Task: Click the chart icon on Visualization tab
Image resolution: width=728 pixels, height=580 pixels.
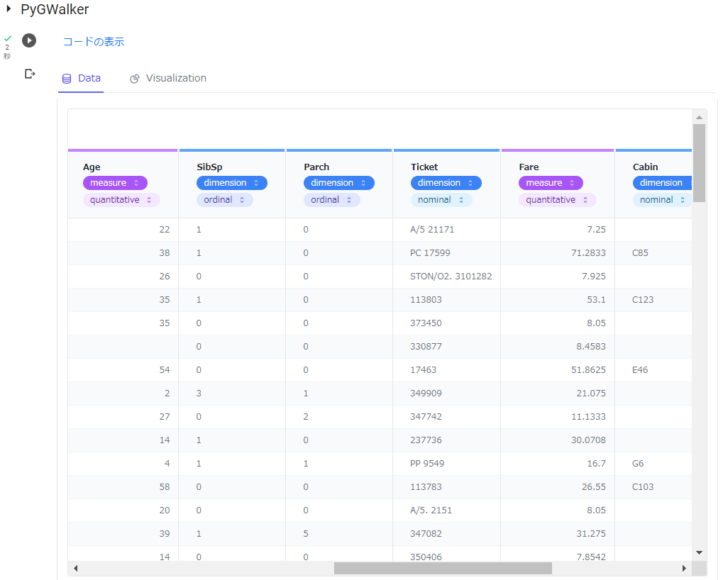Action: (135, 79)
